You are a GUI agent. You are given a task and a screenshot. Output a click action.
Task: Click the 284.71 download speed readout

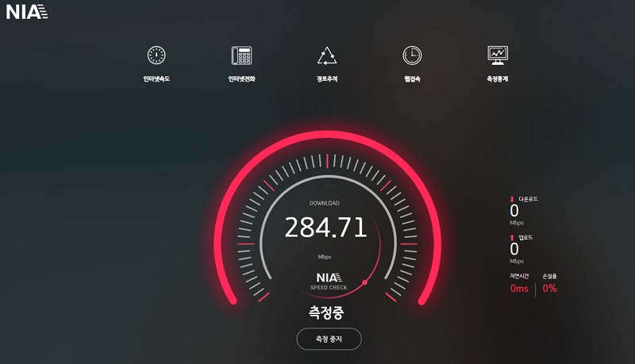(x=325, y=228)
